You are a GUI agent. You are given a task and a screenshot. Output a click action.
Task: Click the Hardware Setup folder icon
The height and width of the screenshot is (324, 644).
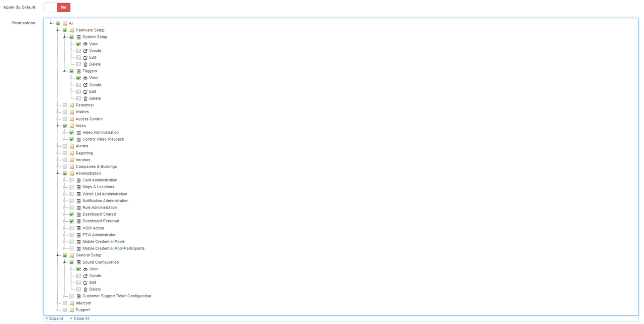(72, 30)
